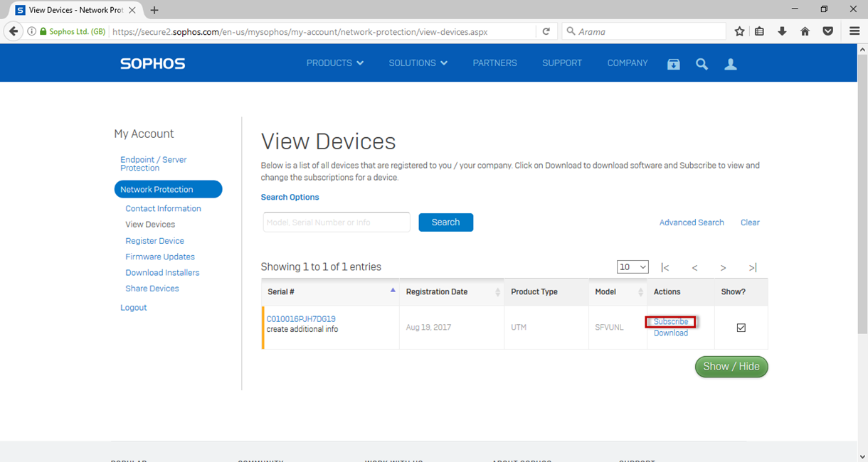The width and height of the screenshot is (868, 462).
Task: Select Register Device in sidebar
Action: tap(154, 241)
